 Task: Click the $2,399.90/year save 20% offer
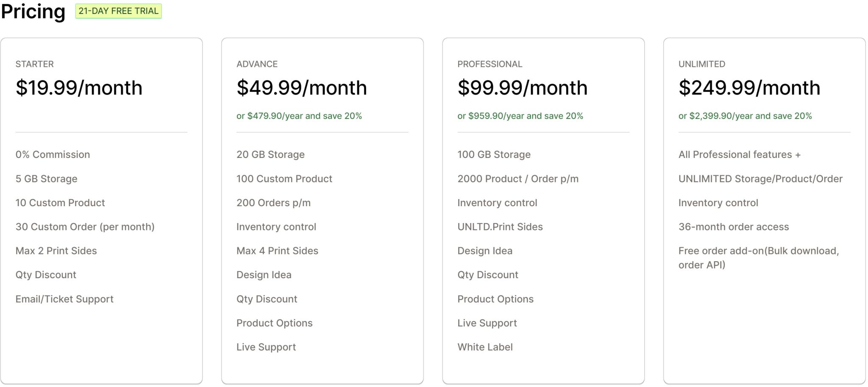[x=745, y=116]
